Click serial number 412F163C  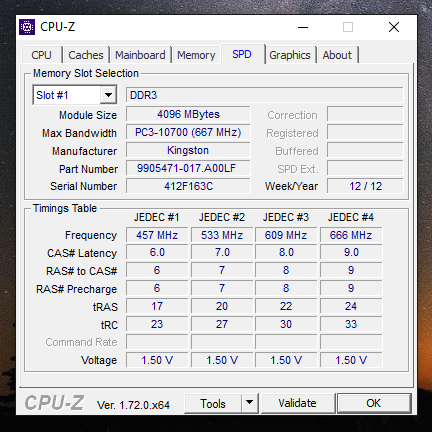pos(188,186)
